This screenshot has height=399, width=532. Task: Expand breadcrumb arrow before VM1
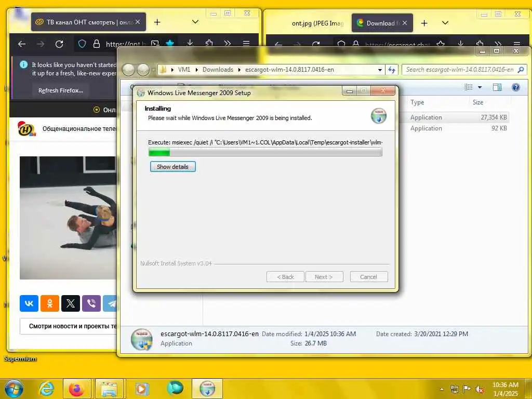coord(172,70)
